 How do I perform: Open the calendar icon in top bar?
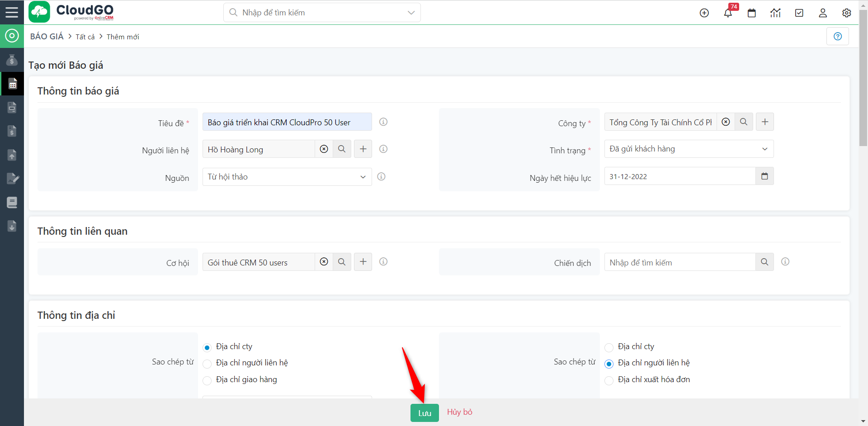(752, 13)
